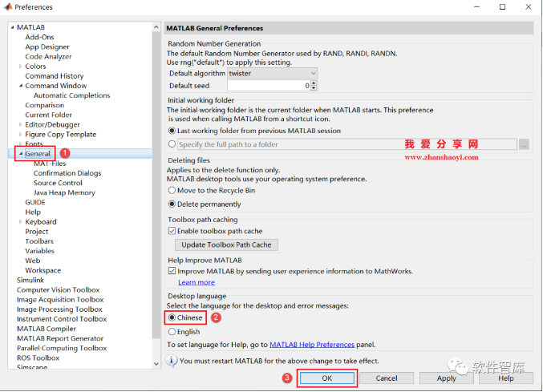Select Confirmation Dialogs item
The image size is (543, 392).
(67, 173)
